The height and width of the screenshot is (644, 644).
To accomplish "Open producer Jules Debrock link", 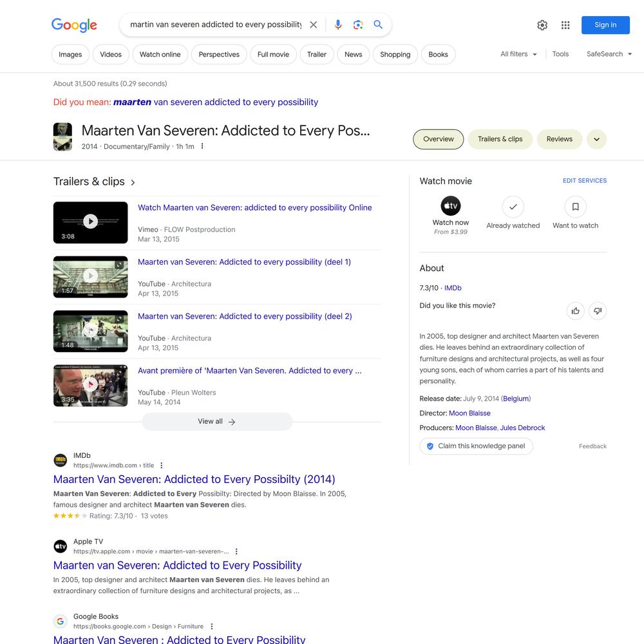I will (522, 428).
